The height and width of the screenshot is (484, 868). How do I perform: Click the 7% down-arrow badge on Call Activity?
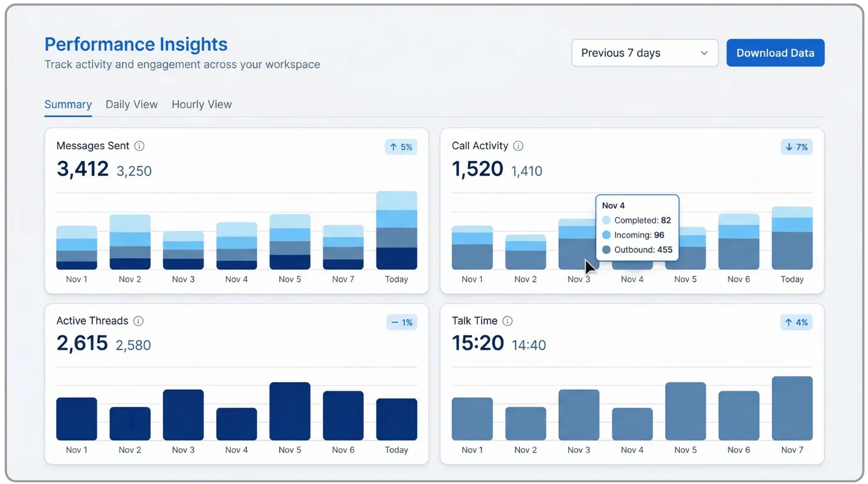coord(797,147)
